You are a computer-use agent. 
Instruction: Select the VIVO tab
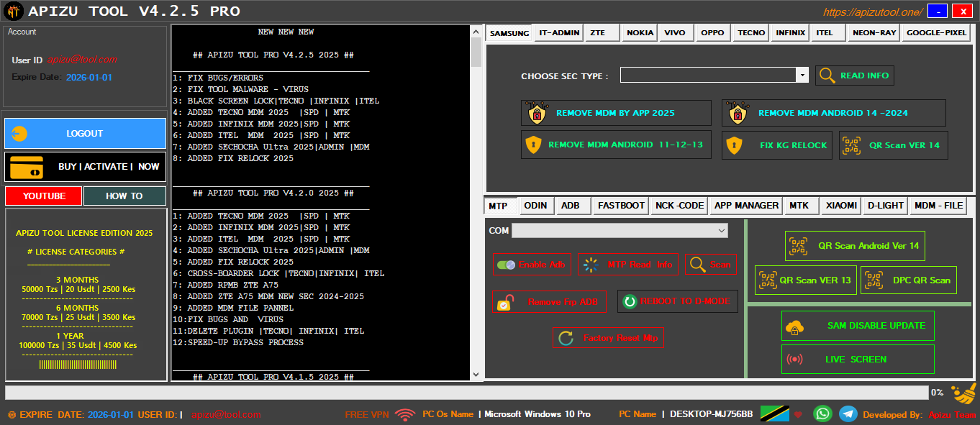point(677,33)
